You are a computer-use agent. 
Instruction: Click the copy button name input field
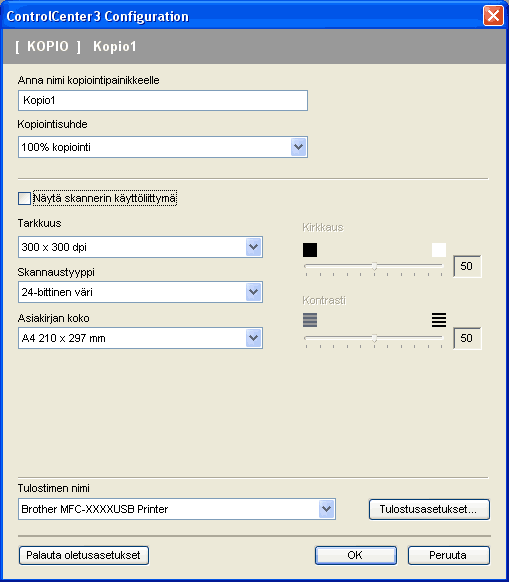[163, 100]
